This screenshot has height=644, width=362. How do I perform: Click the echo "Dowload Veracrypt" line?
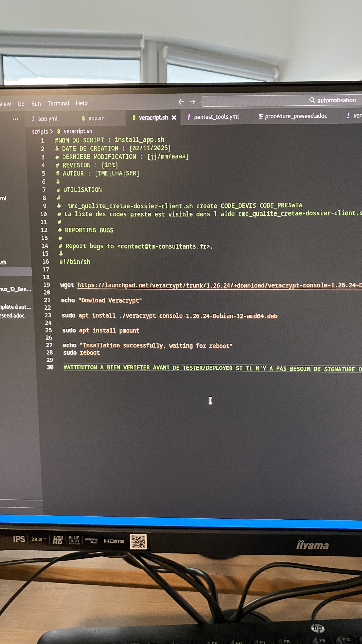click(101, 300)
